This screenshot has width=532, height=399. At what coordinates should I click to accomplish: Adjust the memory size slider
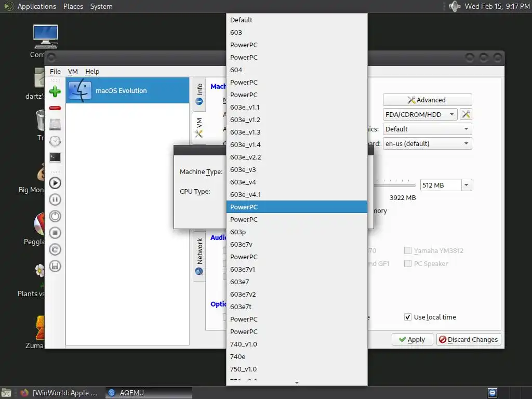pyautogui.click(x=395, y=185)
